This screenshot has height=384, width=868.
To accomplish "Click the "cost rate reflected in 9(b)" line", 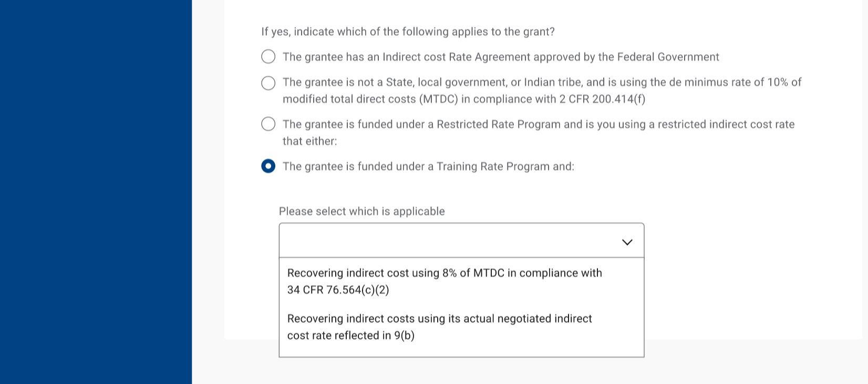I will click(x=350, y=336).
